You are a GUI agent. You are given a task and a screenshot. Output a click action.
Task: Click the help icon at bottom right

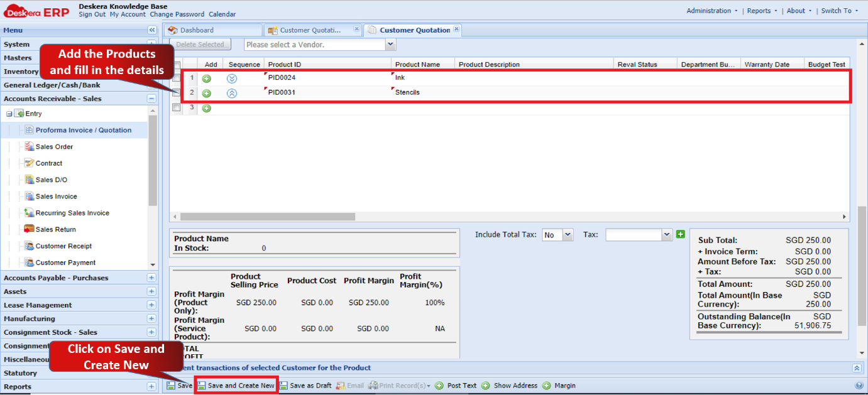tap(859, 386)
